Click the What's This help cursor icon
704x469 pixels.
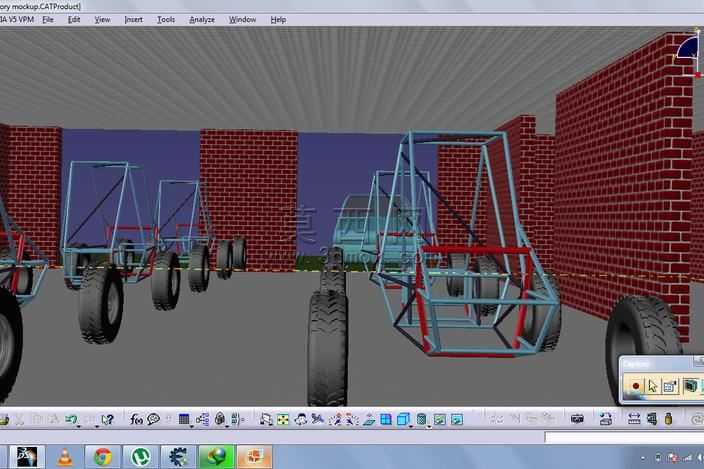(107, 419)
